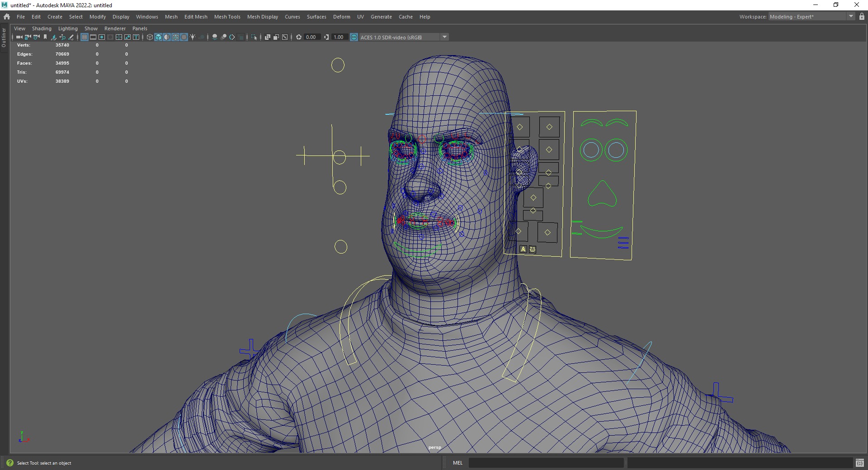Open the panel Lighting menu
Viewport: 868px width, 470px height.
tap(68, 28)
